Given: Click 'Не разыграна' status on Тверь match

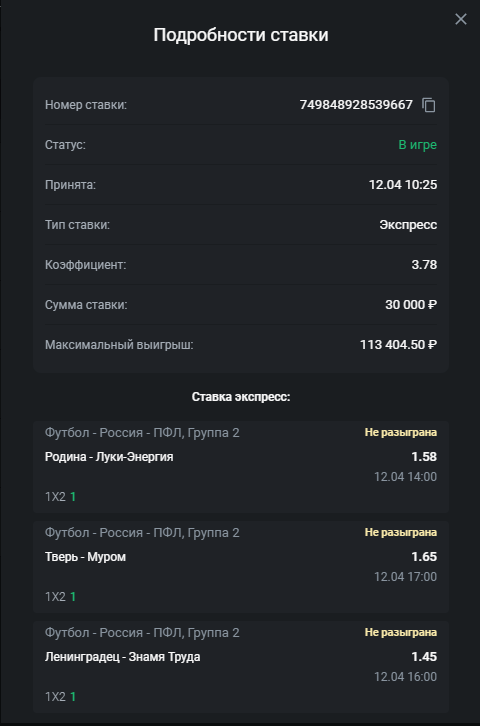Looking at the screenshot, I should (401, 532).
